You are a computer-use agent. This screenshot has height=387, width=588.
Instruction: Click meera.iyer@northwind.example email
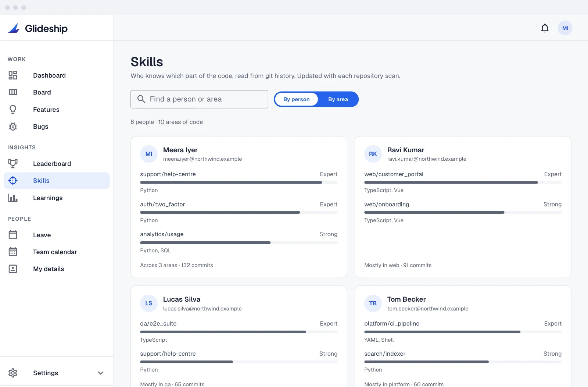202,159
